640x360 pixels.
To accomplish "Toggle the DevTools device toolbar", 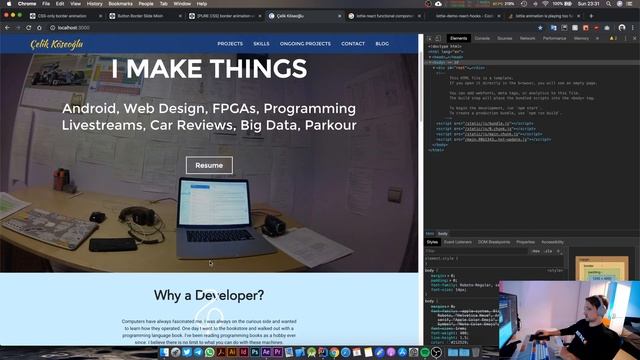I will 438,38.
